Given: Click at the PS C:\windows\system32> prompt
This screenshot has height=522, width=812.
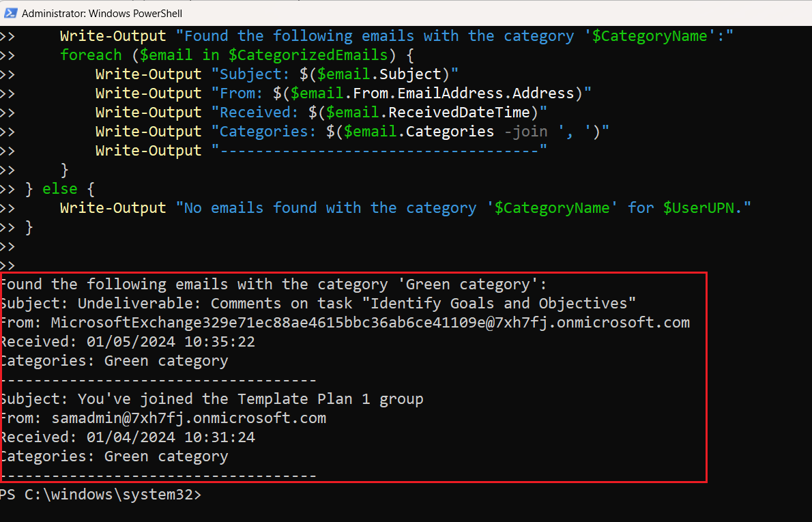Looking at the screenshot, I should click(x=101, y=495).
